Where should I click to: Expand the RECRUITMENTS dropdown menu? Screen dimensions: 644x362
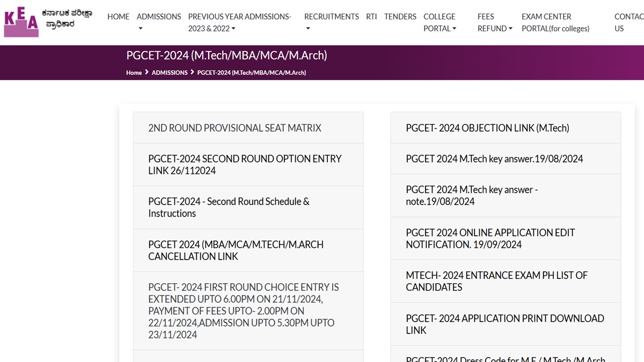(x=331, y=22)
